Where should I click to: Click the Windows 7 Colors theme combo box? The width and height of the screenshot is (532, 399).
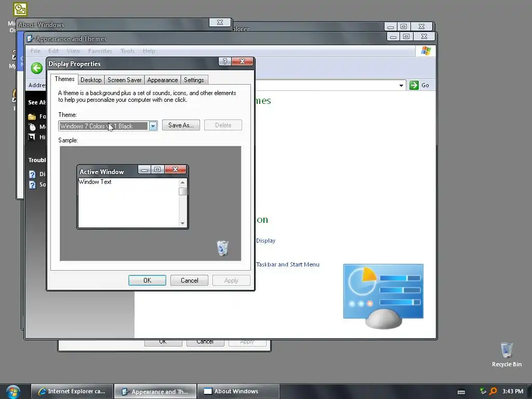pyautogui.click(x=108, y=126)
